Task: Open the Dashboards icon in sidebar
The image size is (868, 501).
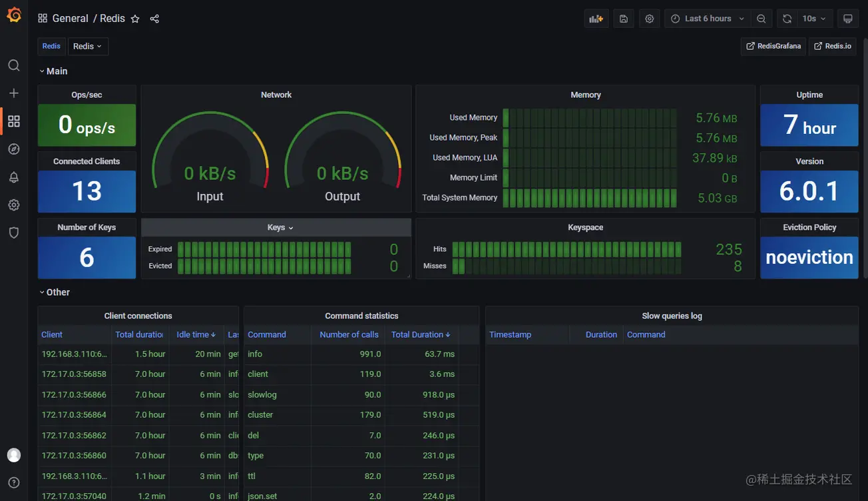Action: (x=14, y=121)
